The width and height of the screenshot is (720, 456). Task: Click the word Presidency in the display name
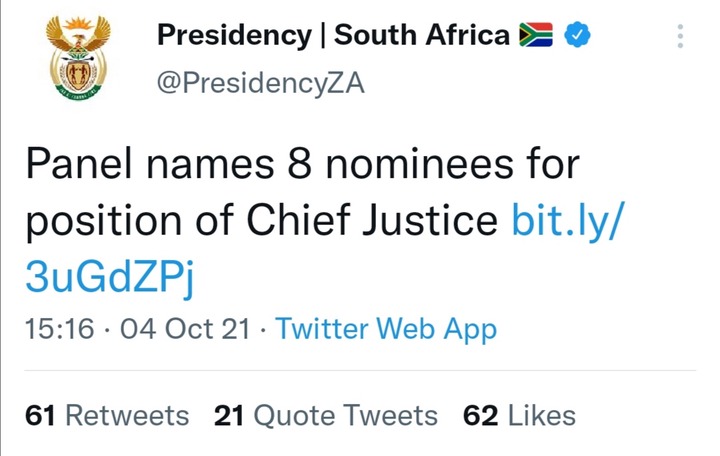point(234,36)
